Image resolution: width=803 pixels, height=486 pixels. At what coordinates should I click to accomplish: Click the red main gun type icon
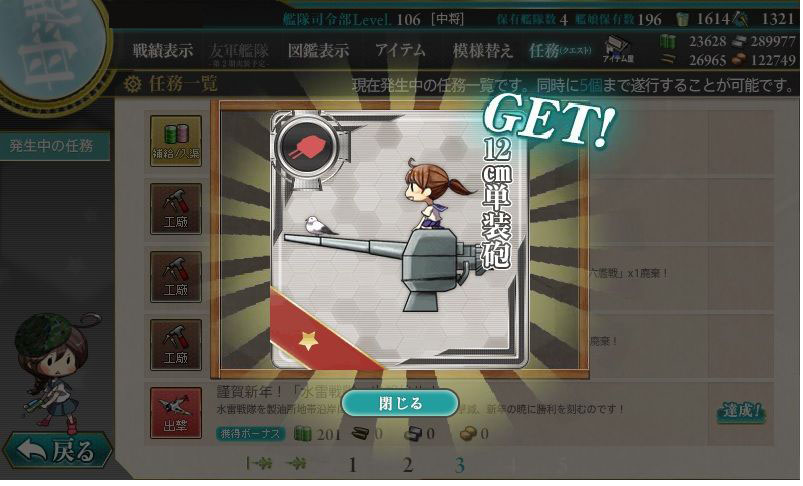(x=306, y=146)
